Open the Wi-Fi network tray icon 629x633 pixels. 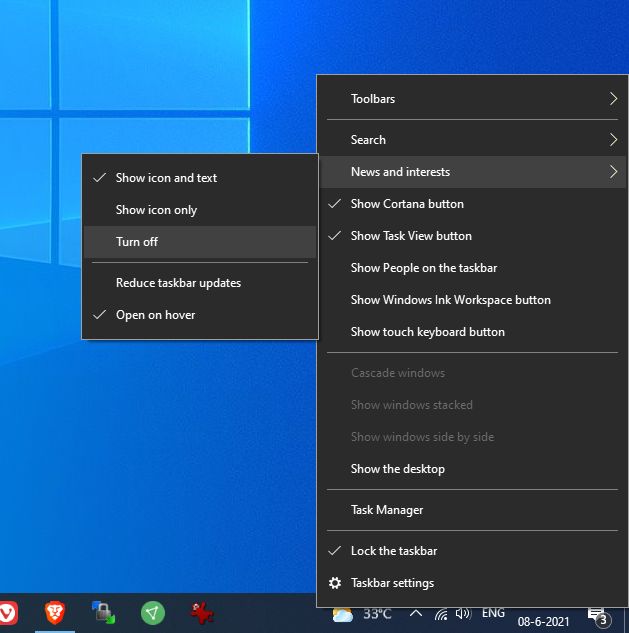(x=441, y=614)
